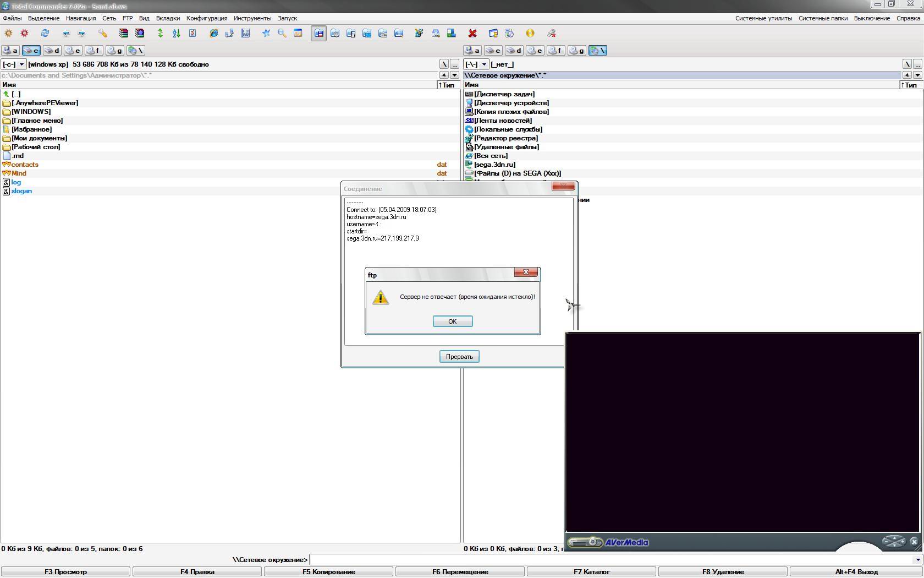Click the Тип column header in right panel

pyautogui.click(x=911, y=85)
